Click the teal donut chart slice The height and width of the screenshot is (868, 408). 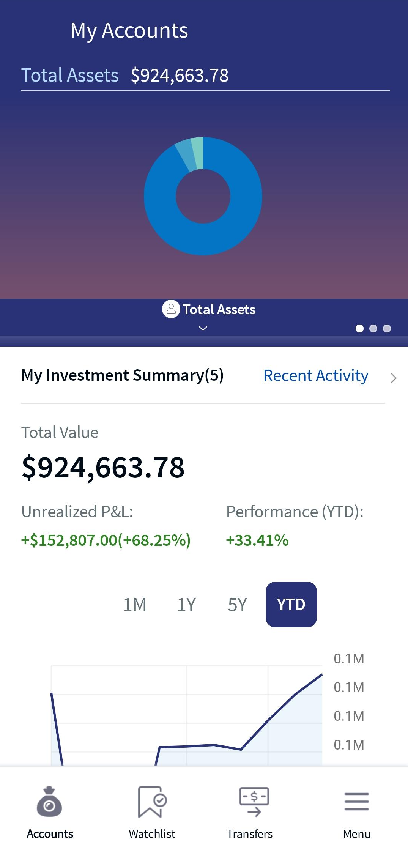tap(198, 153)
